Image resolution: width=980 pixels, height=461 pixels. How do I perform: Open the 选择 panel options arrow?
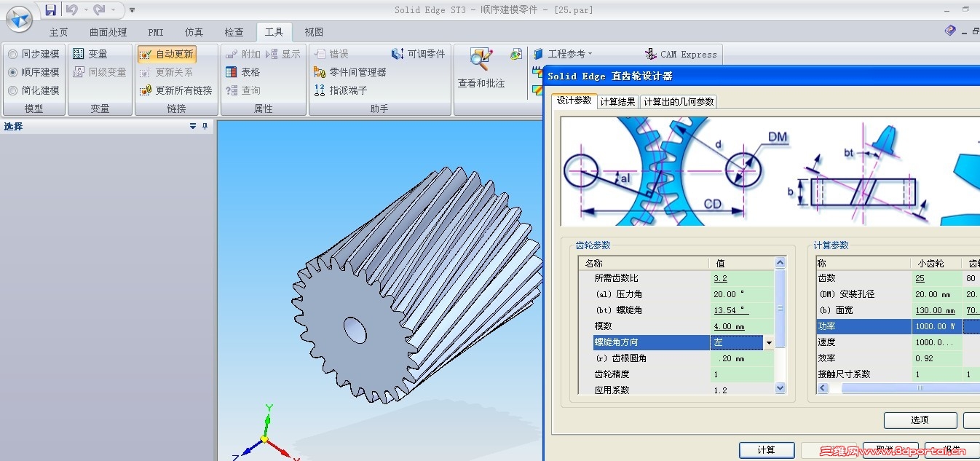click(193, 126)
